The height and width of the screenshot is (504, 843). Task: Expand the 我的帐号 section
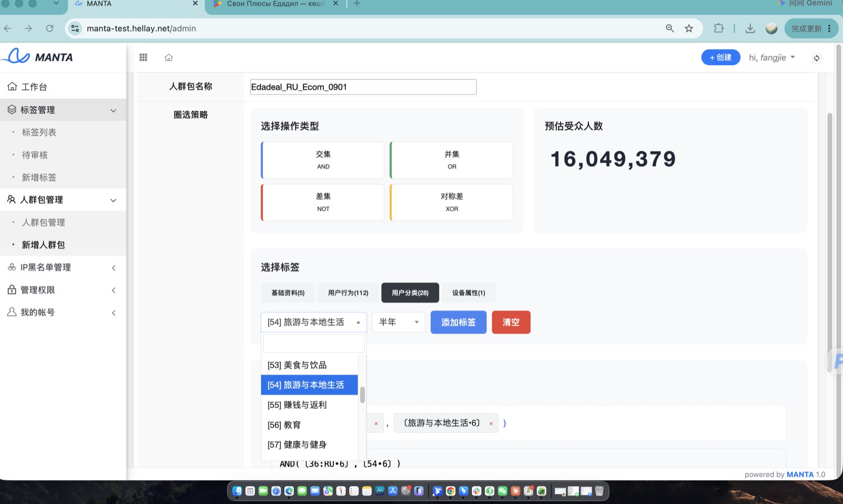coord(63,312)
